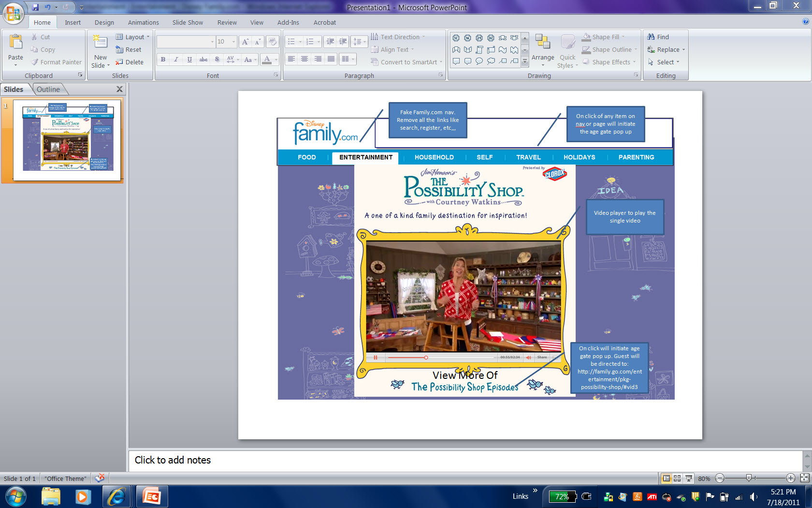Open the Office button menu
812x508 pixels.
tap(13, 13)
